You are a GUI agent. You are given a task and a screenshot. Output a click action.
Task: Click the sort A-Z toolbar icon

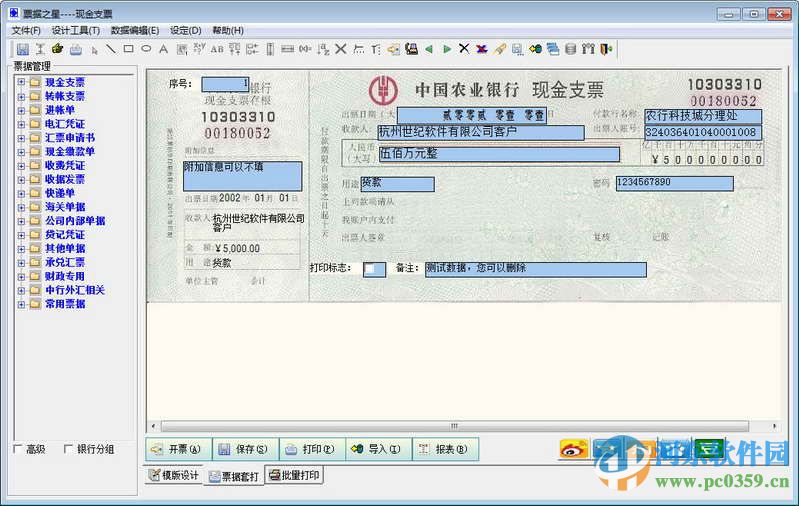click(x=323, y=49)
